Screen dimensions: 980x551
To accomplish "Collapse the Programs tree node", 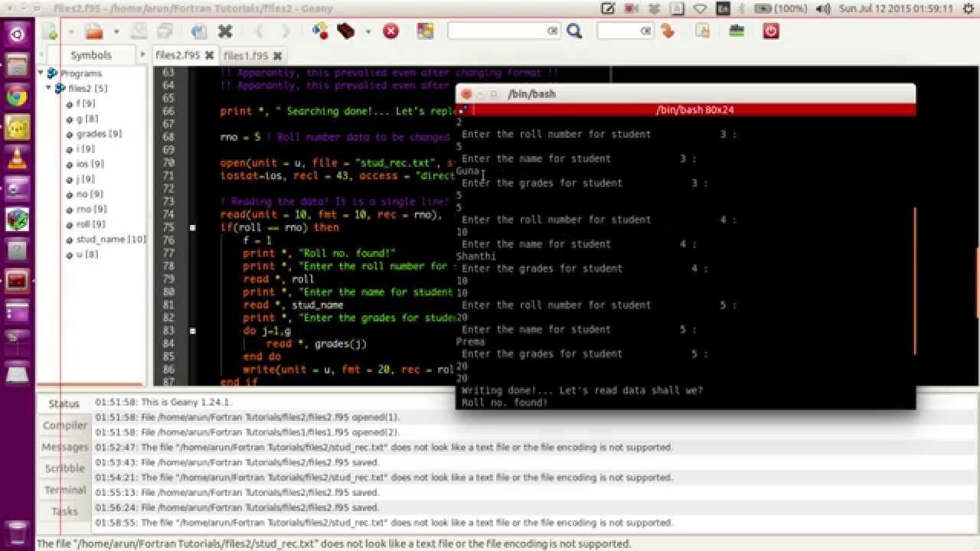I will click(x=42, y=73).
